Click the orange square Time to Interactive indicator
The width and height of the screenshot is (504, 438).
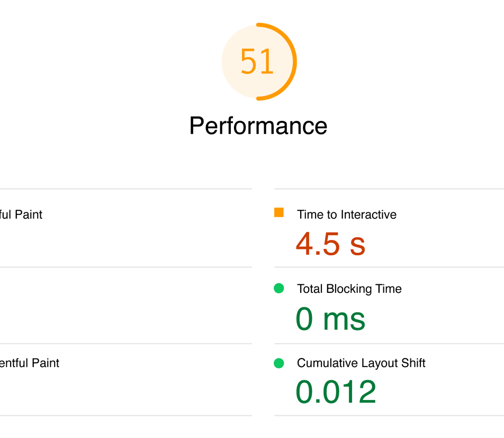pyautogui.click(x=279, y=212)
